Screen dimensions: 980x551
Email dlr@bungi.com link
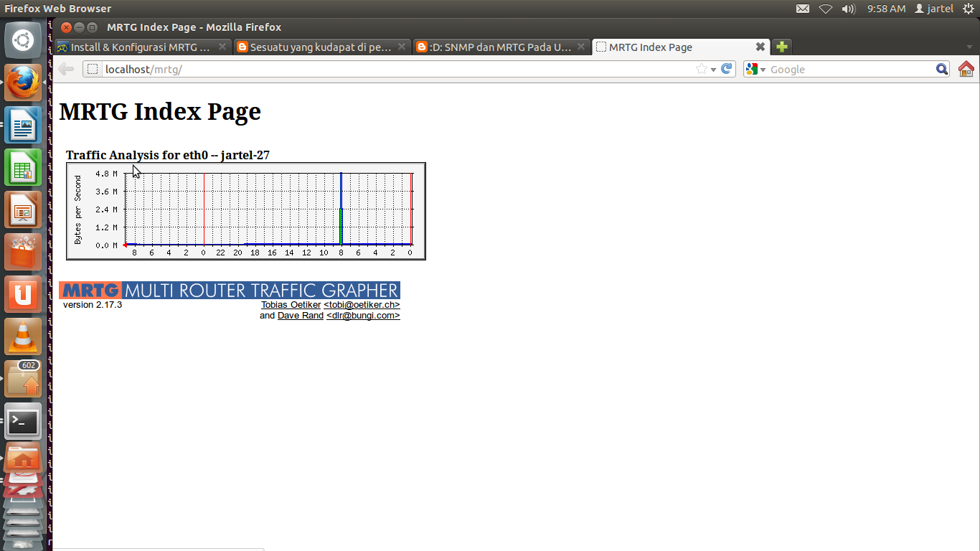coord(363,316)
